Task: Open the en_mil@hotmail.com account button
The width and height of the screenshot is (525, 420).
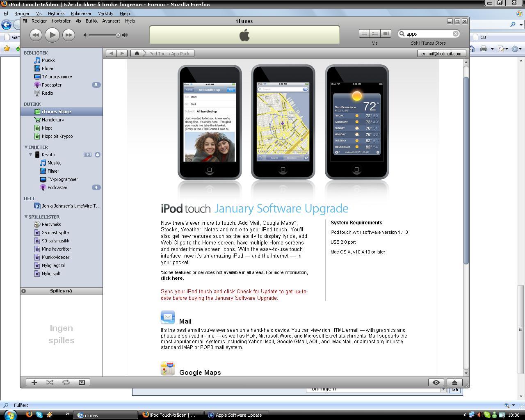Action: click(441, 54)
